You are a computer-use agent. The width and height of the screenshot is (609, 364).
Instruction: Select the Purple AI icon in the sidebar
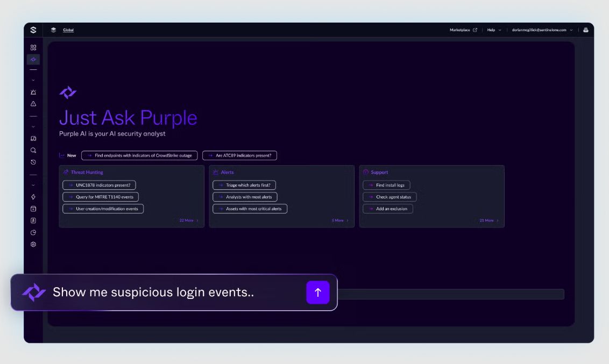click(x=33, y=59)
